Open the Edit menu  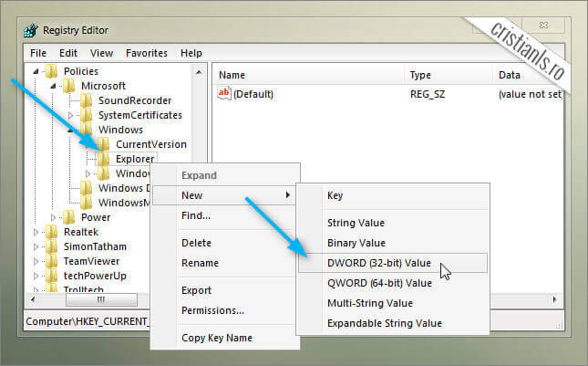pos(67,53)
